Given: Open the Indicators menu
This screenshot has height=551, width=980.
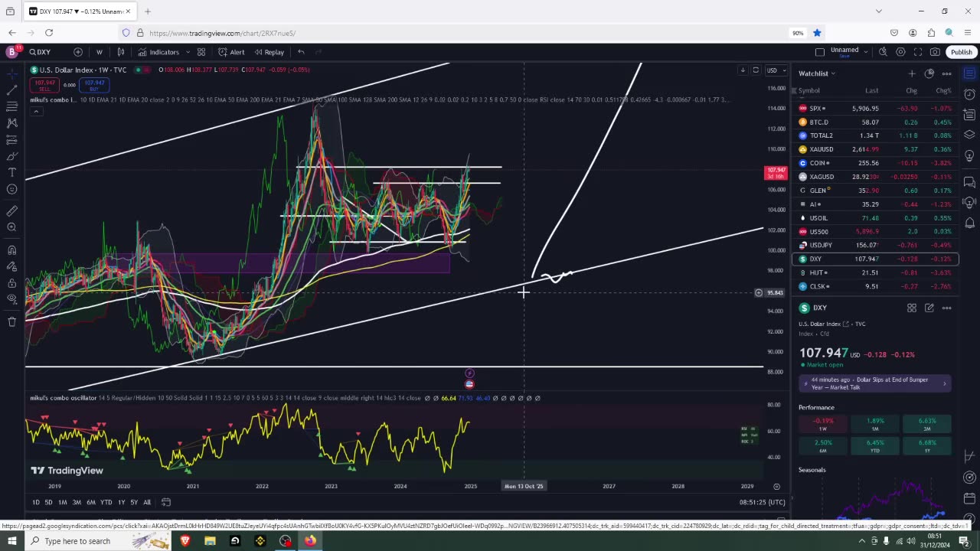Looking at the screenshot, I should [158, 52].
